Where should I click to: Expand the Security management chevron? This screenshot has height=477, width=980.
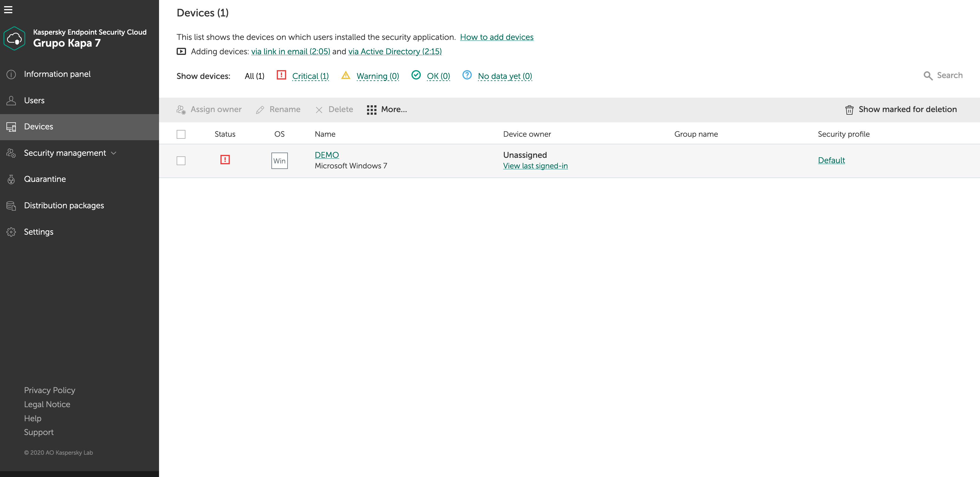point(113,153)
